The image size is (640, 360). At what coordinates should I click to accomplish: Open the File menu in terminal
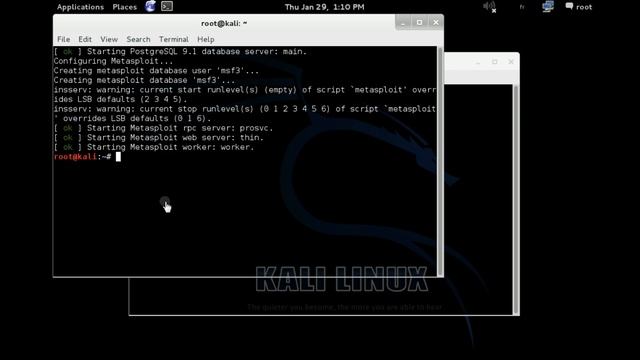[x=63, y=39]
